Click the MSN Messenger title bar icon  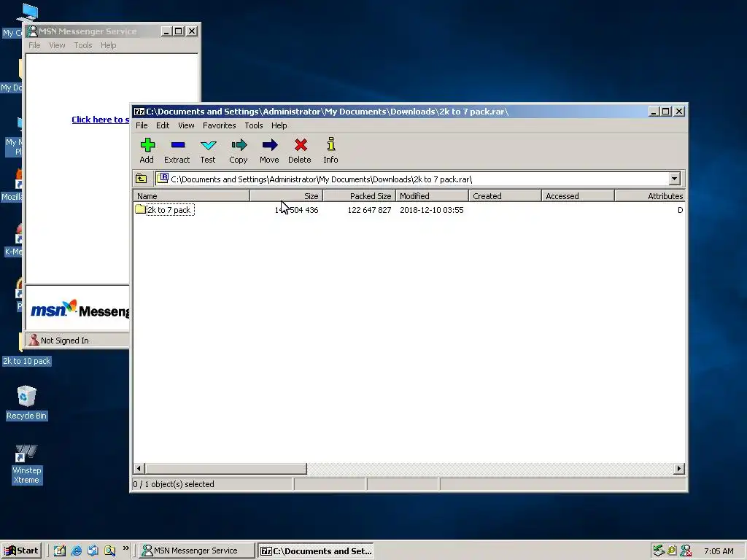32,31
